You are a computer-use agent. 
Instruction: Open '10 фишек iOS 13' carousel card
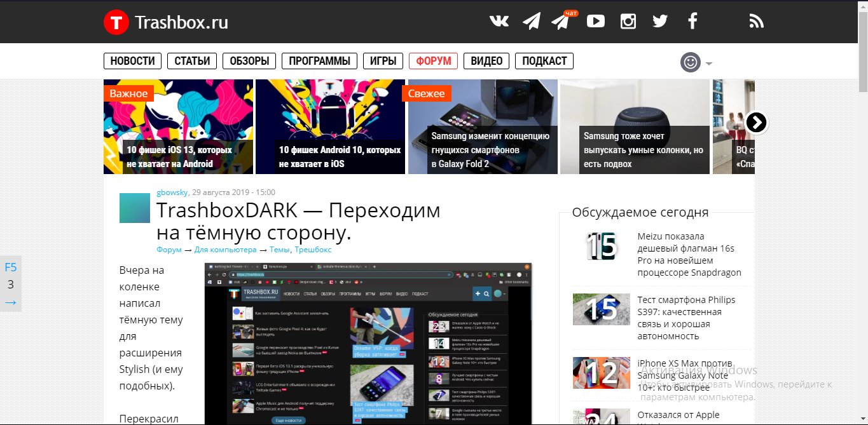[x=178, y=126]
